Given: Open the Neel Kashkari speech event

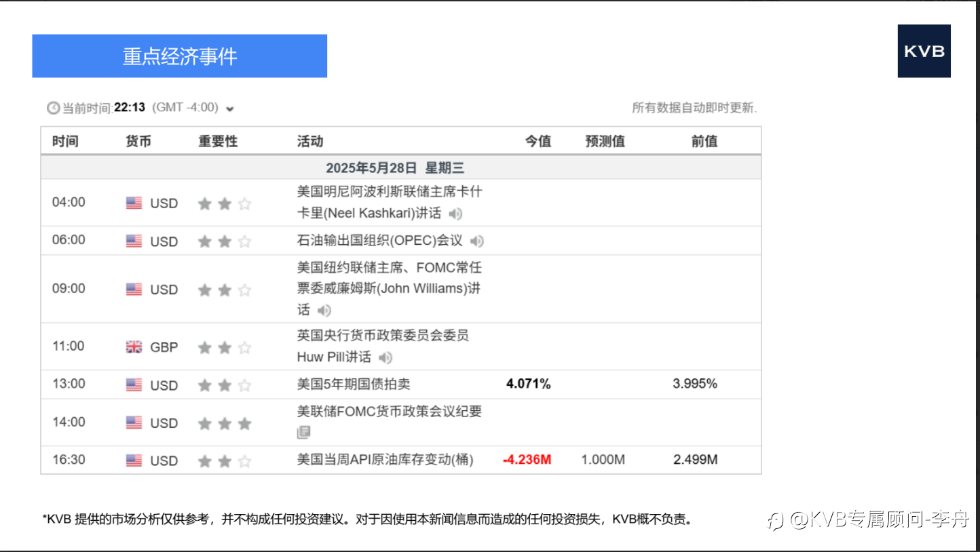Looking at the screenshot, I should click(390, 202).
